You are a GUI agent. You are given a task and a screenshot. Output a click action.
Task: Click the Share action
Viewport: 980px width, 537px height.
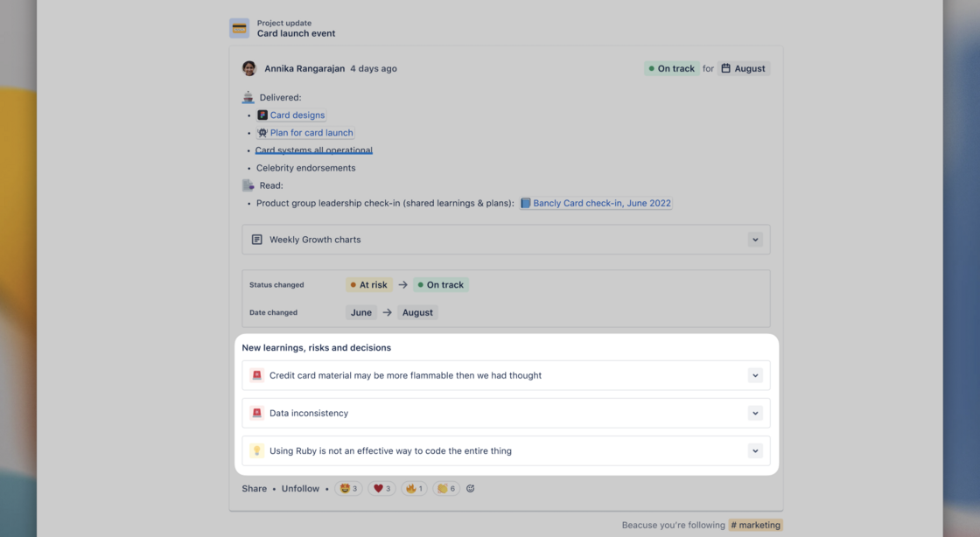[254, 488]
